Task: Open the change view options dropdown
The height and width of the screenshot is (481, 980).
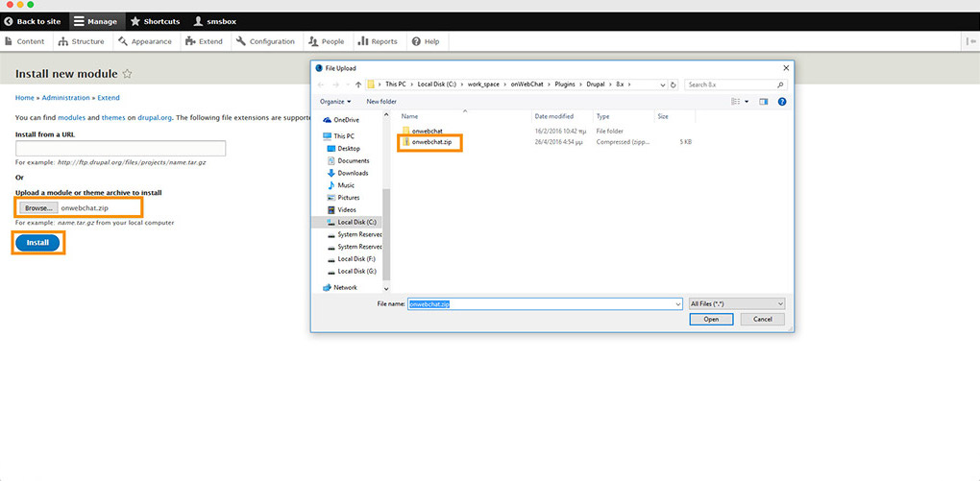Action: click(x=747, y=101)
